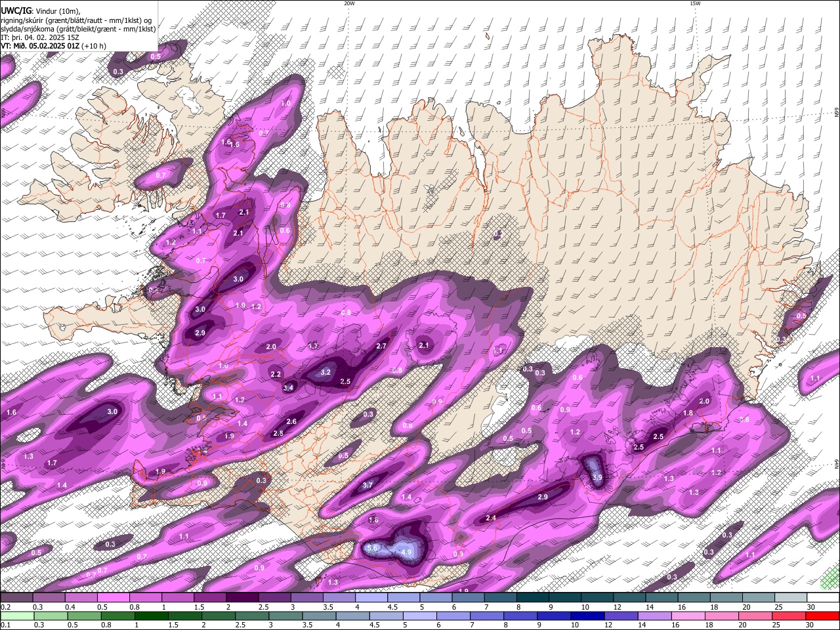Select the initial time 'IT: þri. 04. 02. 2025 15Z'

tap(40, 37)
